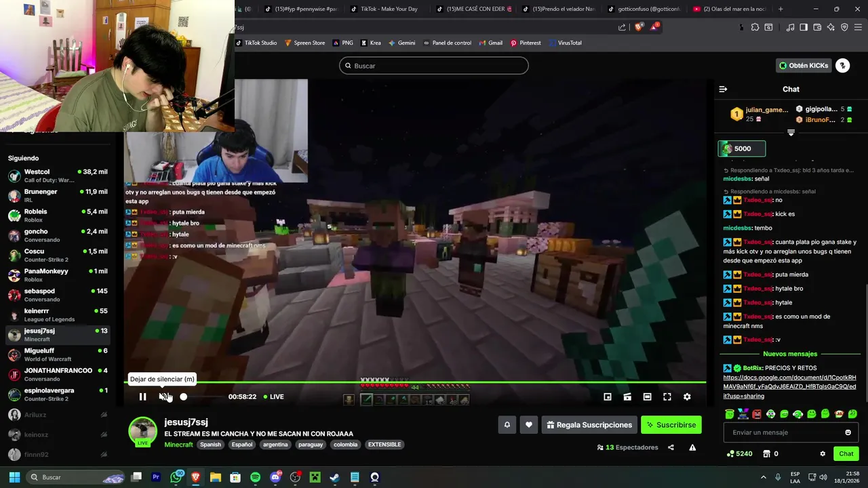Screen dimensions: 868x488
Task: Collapse the chat panel
Action: click(x=723, y=89)
